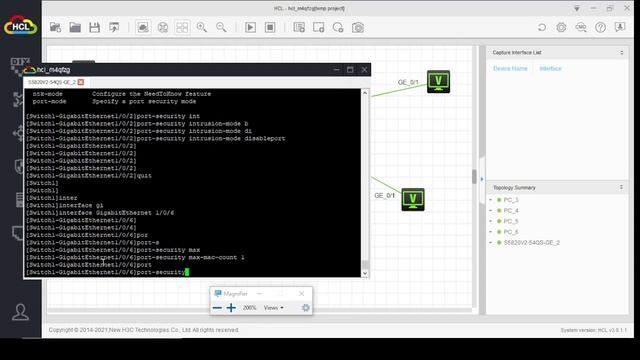Click the terminal scrollbar up arrow

(365, 93)
